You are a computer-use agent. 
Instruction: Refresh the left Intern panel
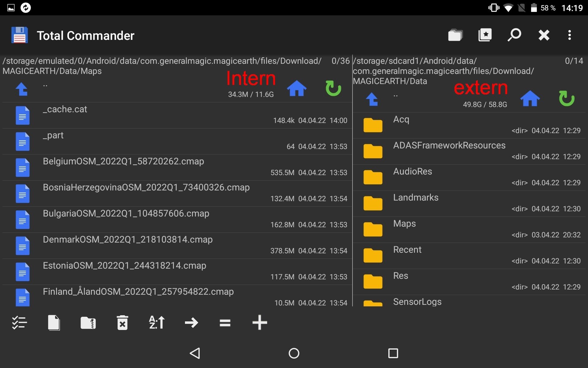tap(333, 88)
